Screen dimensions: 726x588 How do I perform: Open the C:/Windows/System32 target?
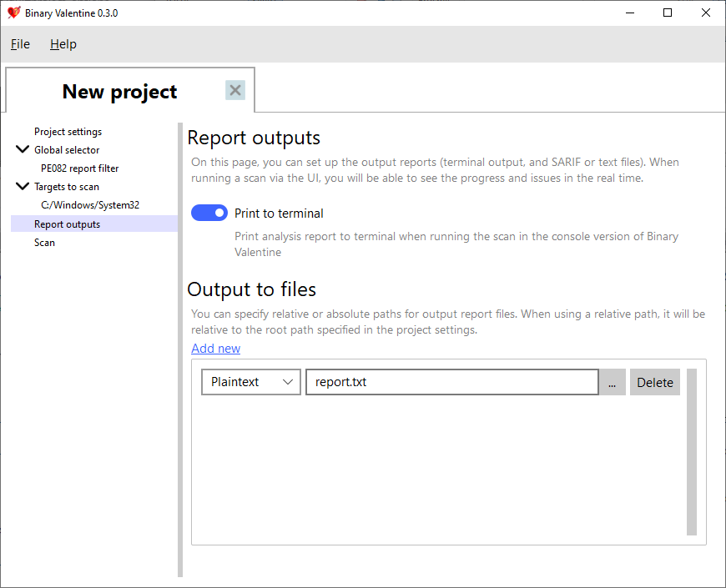click(x=90, y=205)
